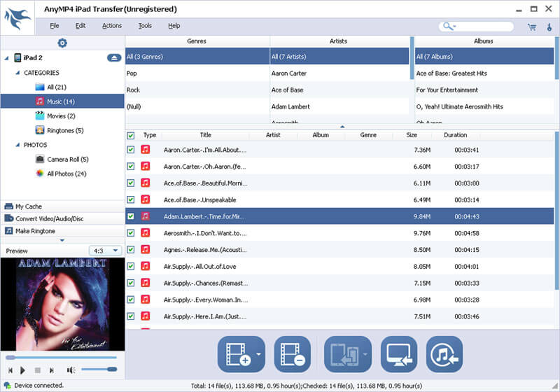Click the search magnifier icon
Viewport: 560px width, 392px height.
pos(447,26)
